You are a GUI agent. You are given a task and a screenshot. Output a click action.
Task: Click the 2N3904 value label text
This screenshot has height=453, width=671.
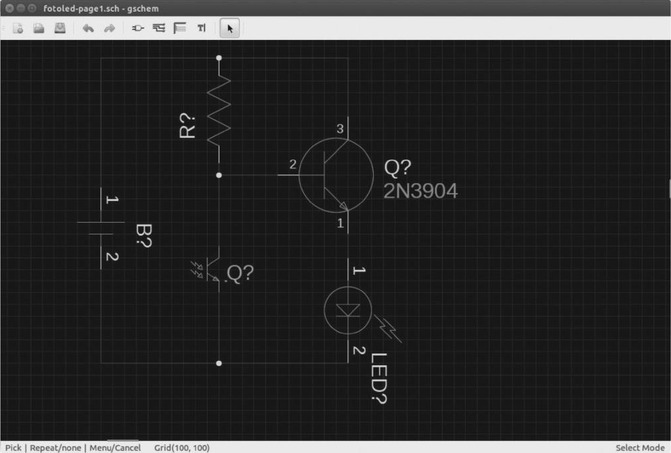tap(420, 191)
